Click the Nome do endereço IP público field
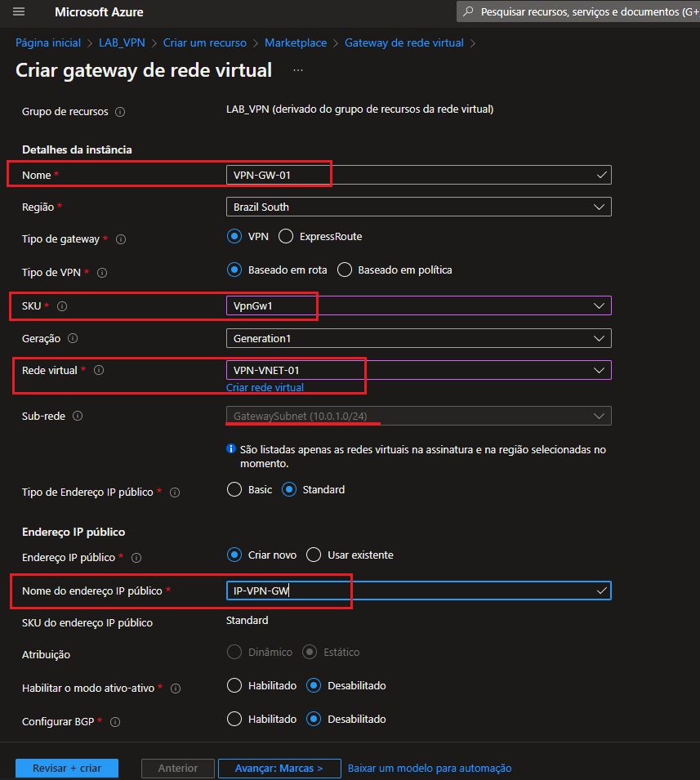This screenshot has width=700, height=780. pyautogui.click(x=408, y=591)
